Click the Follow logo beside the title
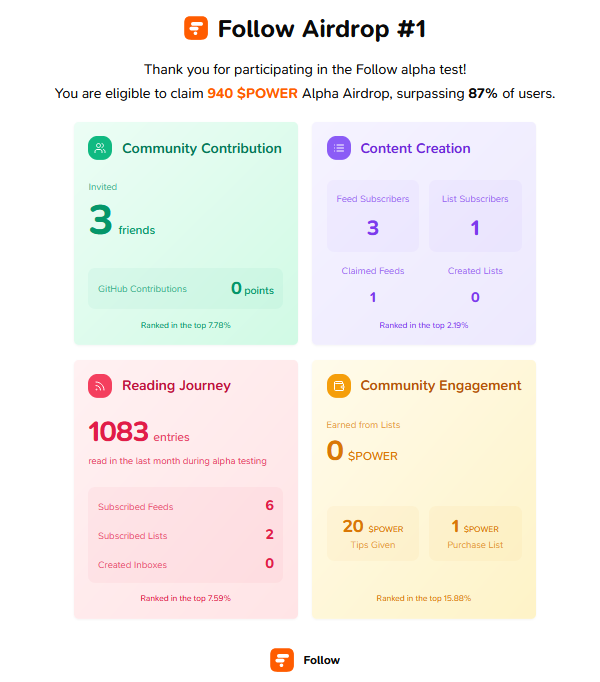 tap(196, 28)
